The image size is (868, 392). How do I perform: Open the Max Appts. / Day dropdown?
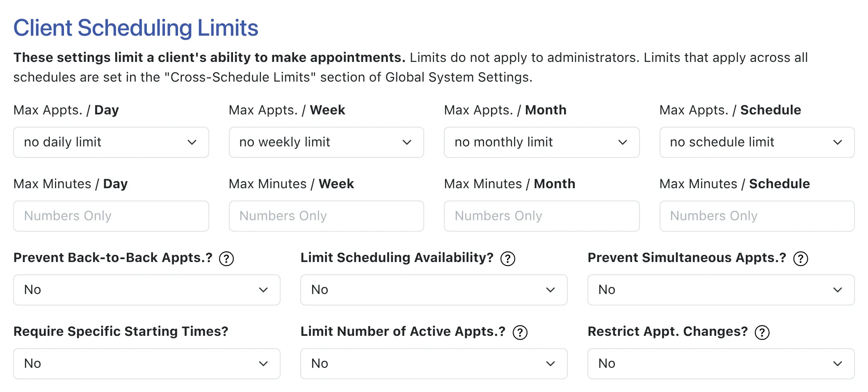tap(111, 142)
